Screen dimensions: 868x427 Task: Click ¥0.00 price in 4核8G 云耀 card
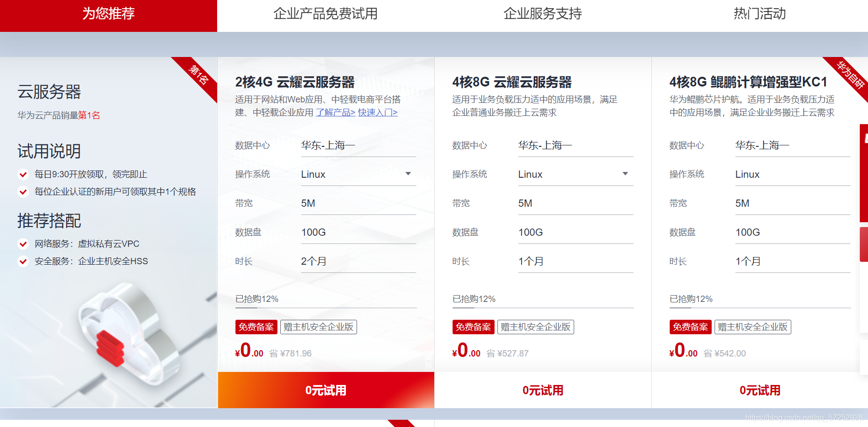coord(467,351)
